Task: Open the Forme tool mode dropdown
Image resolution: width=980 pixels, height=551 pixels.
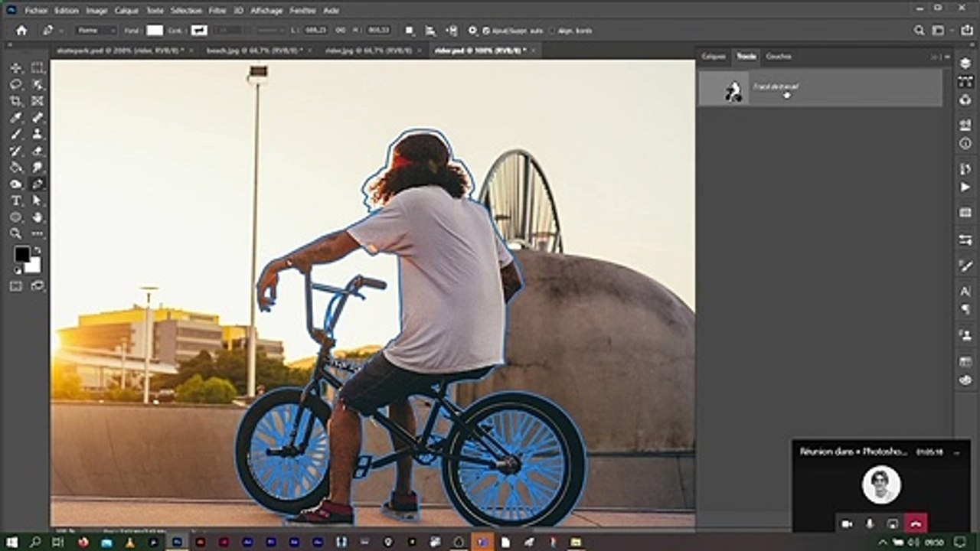Action: [x=96, y=31]
